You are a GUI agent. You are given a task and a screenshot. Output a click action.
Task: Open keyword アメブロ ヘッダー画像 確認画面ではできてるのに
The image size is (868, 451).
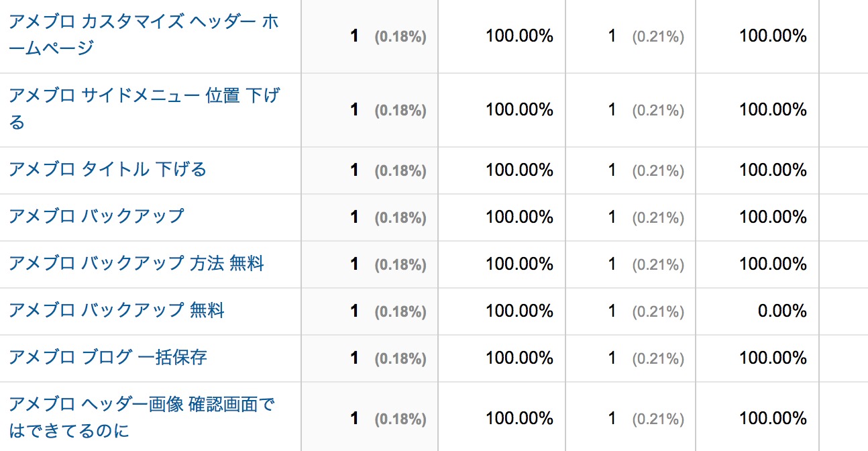point(142,417)
